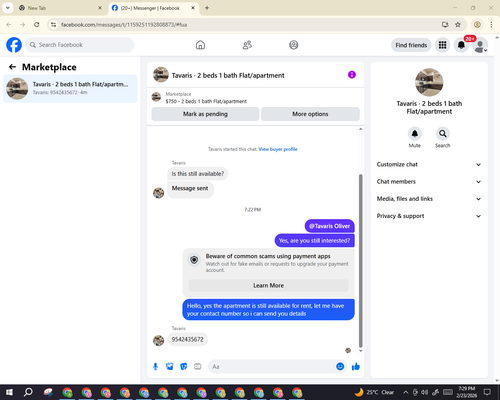Image resolution: width=500 pixels, height=400 pixels.
Task: Click the Search magnifier in chat details
Action: pyautogui.click(x=442, y=134)
